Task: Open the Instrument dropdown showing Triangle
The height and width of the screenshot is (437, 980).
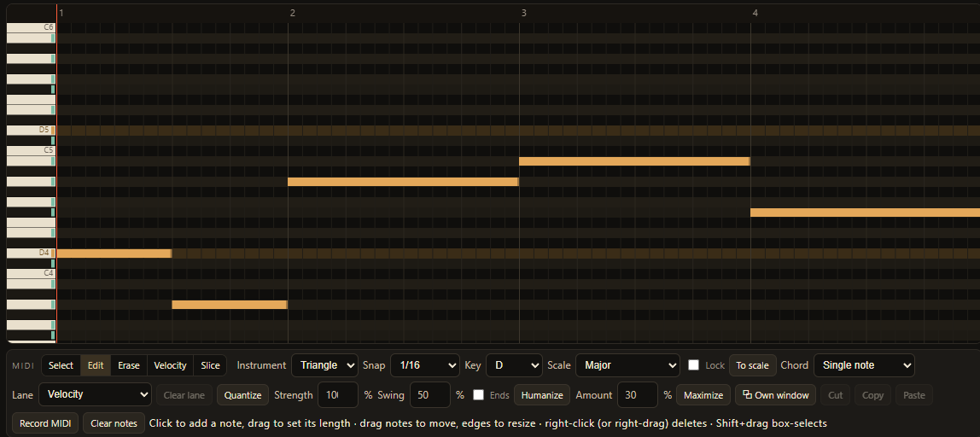Action: [x=324, y=365]
